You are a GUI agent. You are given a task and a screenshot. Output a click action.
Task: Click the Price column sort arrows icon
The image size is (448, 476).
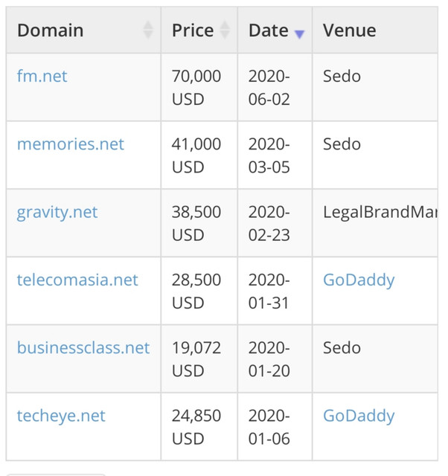pos(225,30)
